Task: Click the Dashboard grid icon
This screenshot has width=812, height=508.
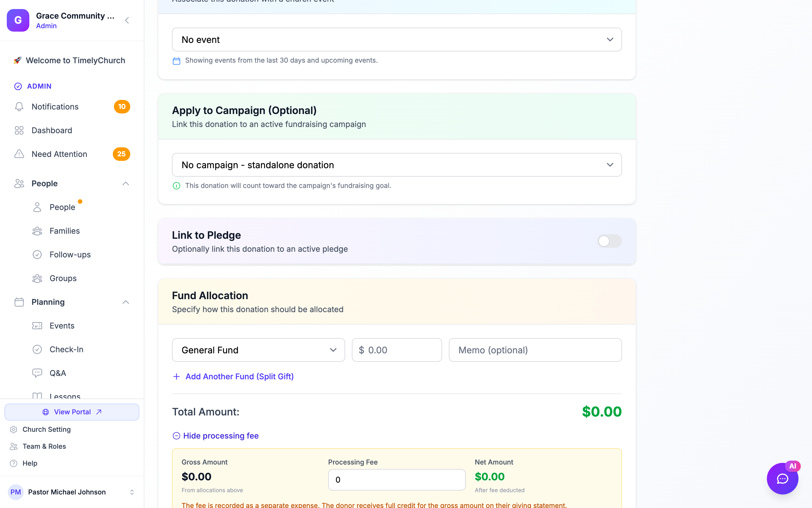Action: tap(19, 130)
